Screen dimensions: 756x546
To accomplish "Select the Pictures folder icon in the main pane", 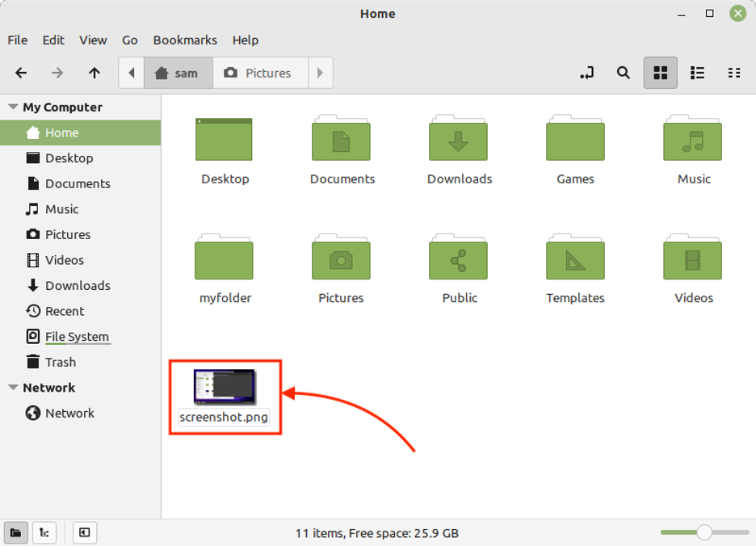I will pos(342,257).
